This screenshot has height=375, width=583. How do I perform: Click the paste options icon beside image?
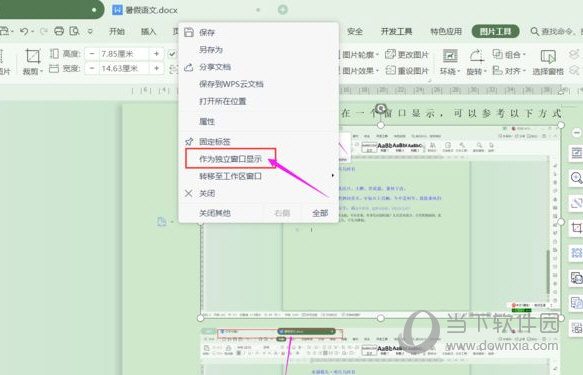coord(162,222)
